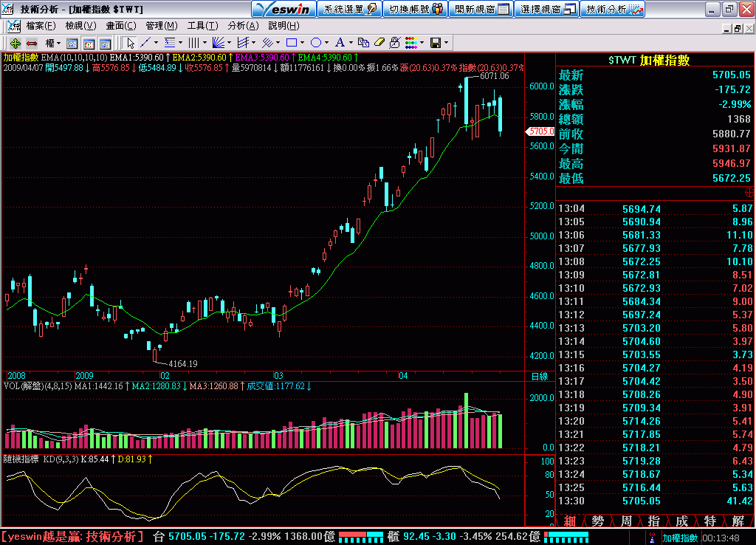This screenshot has height=545, width=756.
Task: Switch to the 解 tab
Action: tap(738, 521)
